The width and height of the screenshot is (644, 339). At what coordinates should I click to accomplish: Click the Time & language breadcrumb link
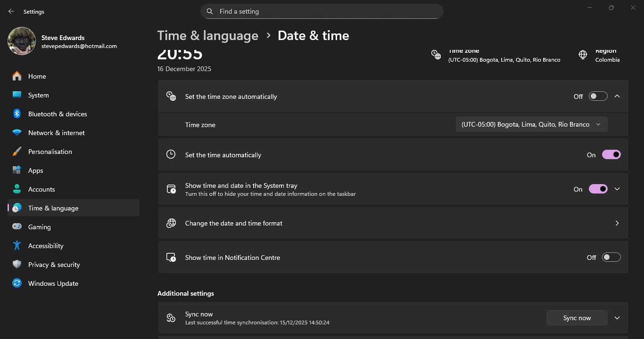[207, 36]
